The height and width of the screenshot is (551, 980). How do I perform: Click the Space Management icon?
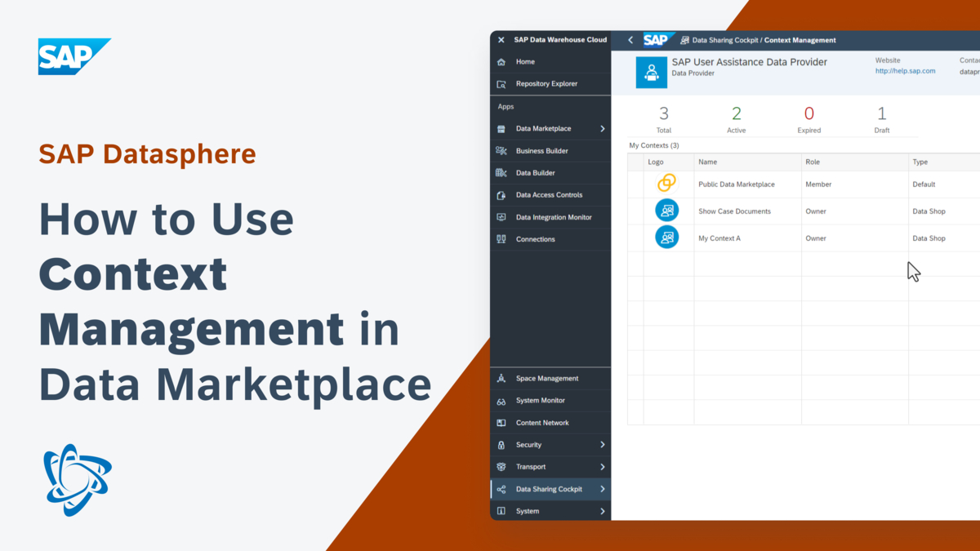(x=501, y=378)
